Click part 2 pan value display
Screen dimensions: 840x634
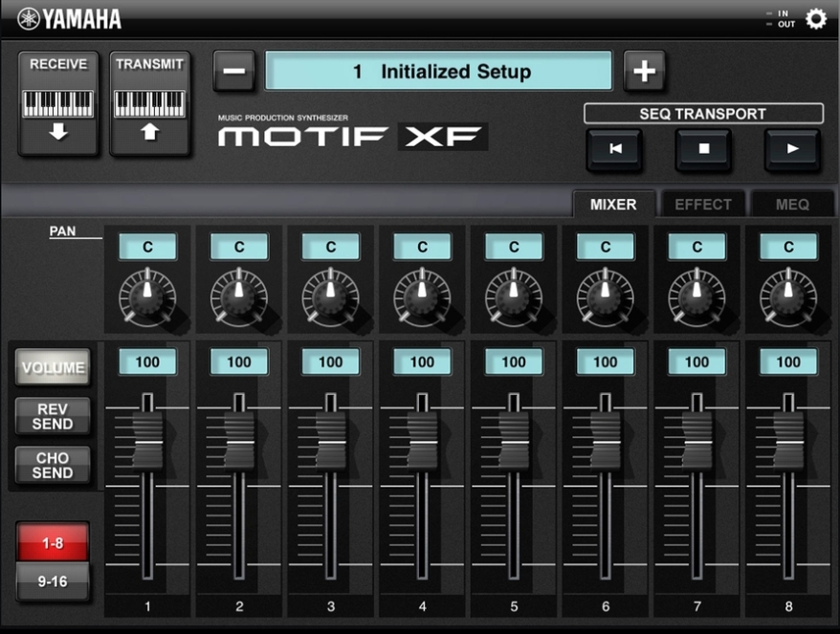239,247
